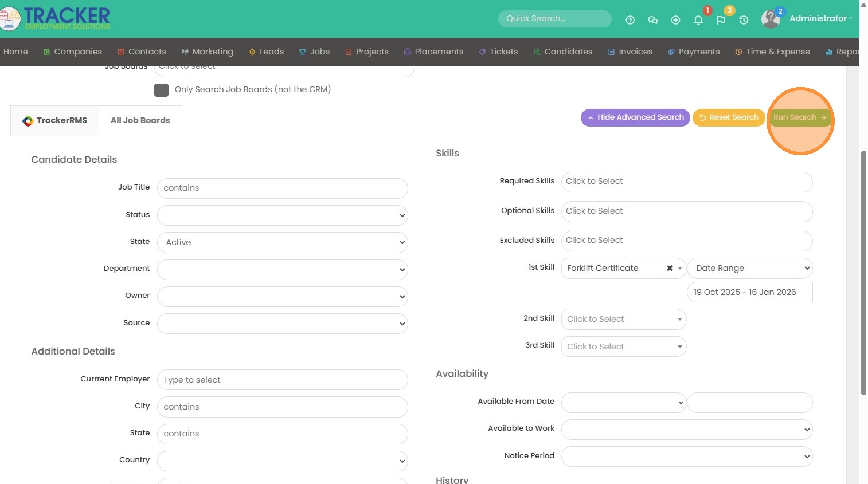This screenshot has height=484, width=868.
Task: Check Only Search Job Boards checkbox
Action: pyautogui.click(x=162, y=90)
